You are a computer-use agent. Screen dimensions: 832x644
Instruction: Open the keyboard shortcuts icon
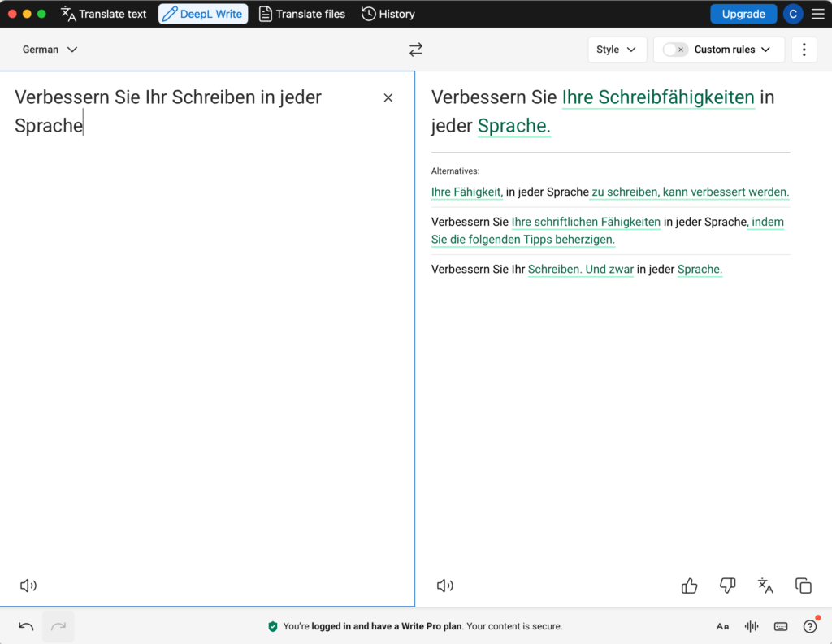click(x=781, y=626)
